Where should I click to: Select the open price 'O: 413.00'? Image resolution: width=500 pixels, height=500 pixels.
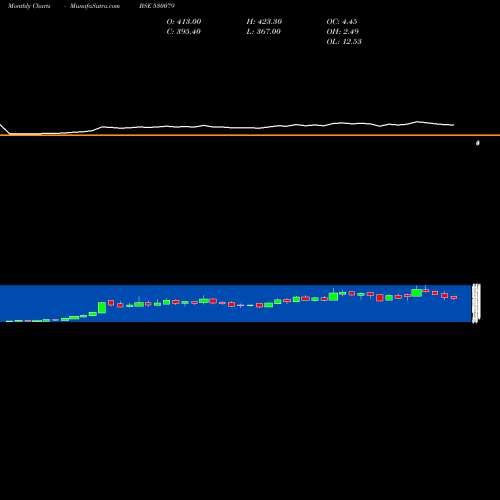pos(184,22)
